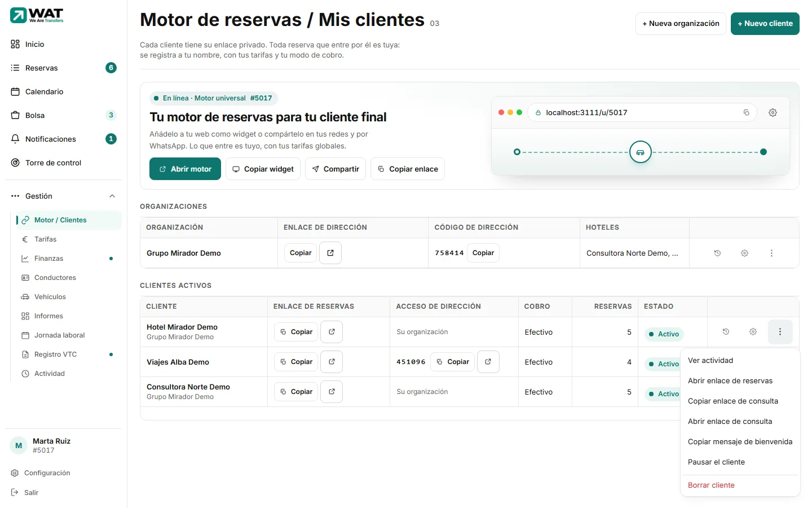
Task: Open Consultora Norte Demo booking link externally
Action: tap(332, 392)
